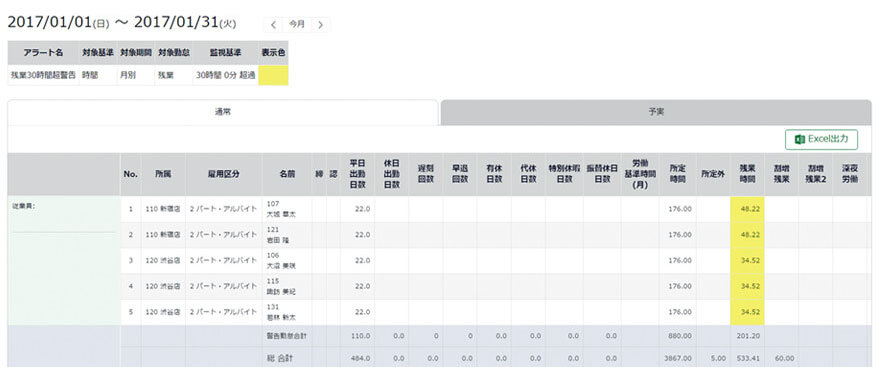This screenshot has width=880, height=380.
Task: Switch to the 通常 tab
Action: (223, 112)
